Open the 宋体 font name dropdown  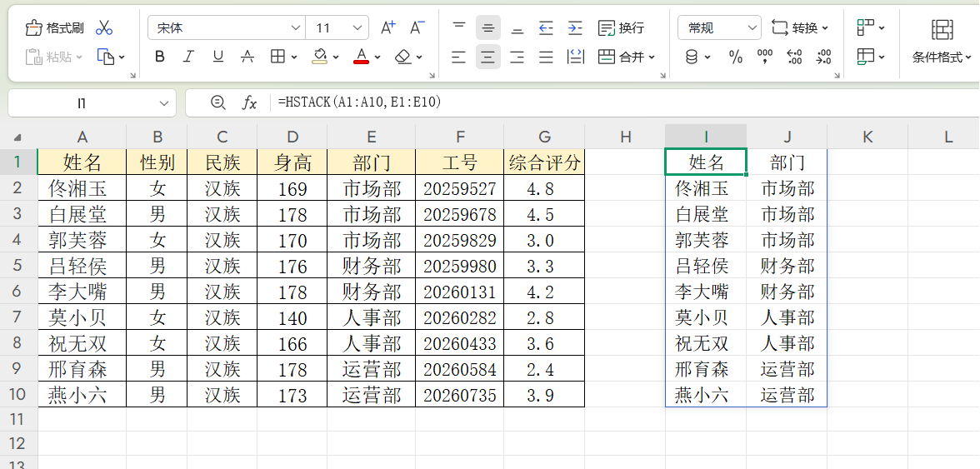296,28
